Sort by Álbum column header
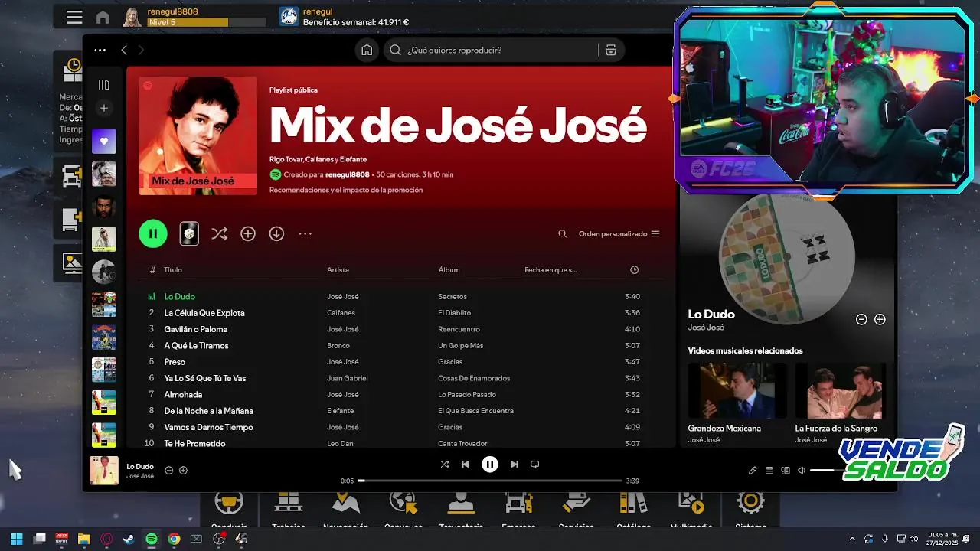The height and width of the screenshot is (551, 980). point(449,270)
